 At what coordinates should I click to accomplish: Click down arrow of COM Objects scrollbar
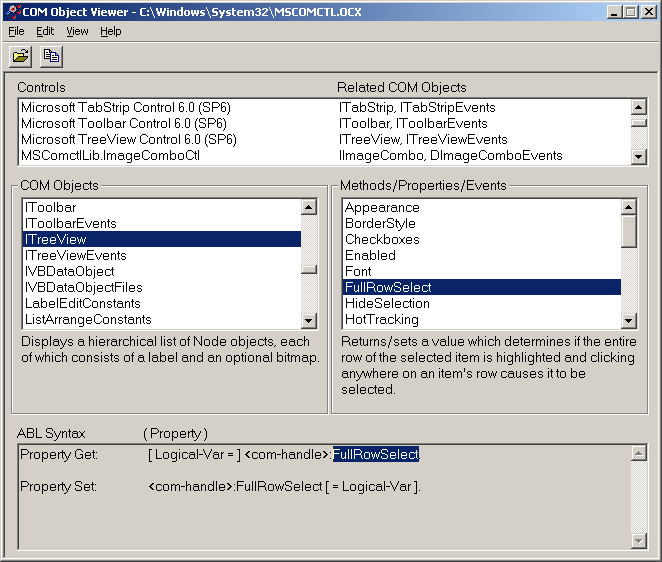pos(309,321)
